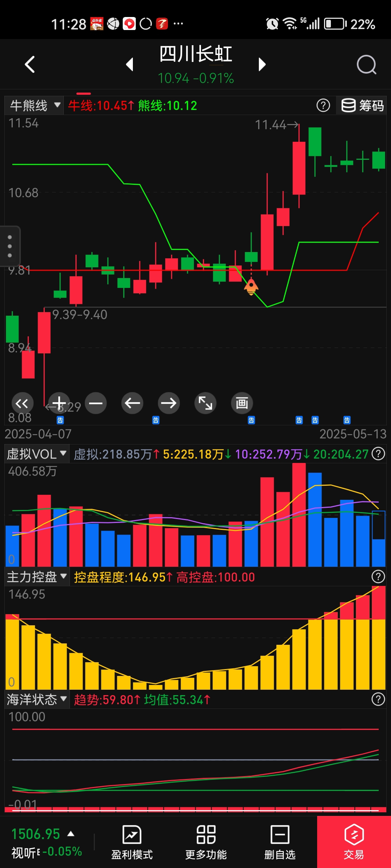
Task: Tap the 高控盘:100.00 value
Action: [x=215, y=577]
